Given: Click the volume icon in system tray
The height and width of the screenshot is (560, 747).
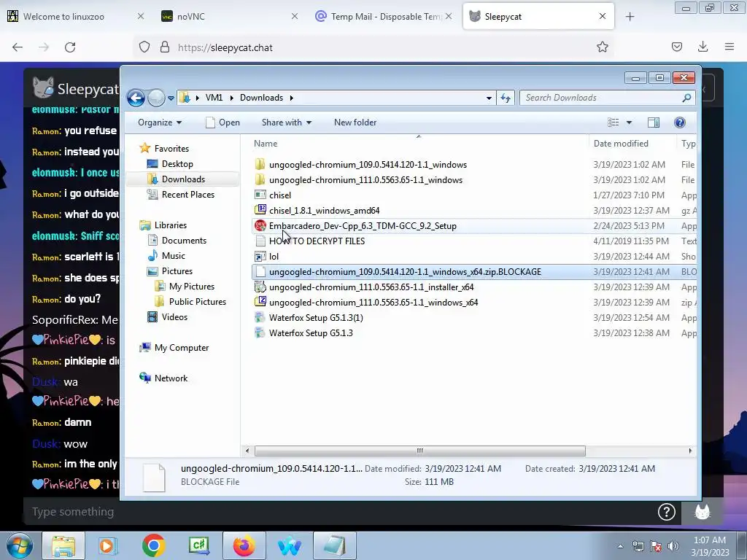Looking at the screenshot, I should (x=673, y=546).
